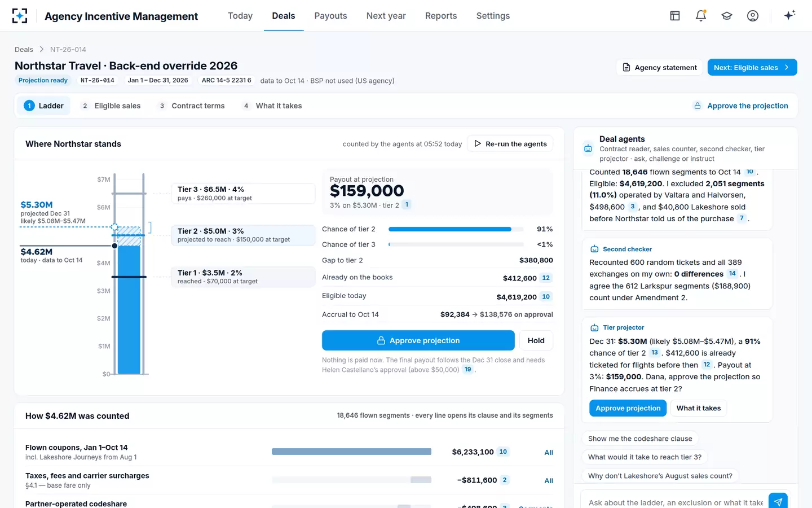Open citation 3 after $498,600 in chat
This screenshot has height=508, width=812.
(x=633, y=207)
